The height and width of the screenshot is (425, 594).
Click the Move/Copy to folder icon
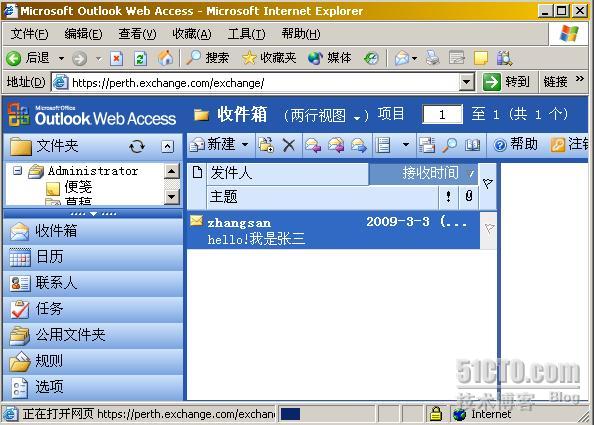click(x=266, y=145)
